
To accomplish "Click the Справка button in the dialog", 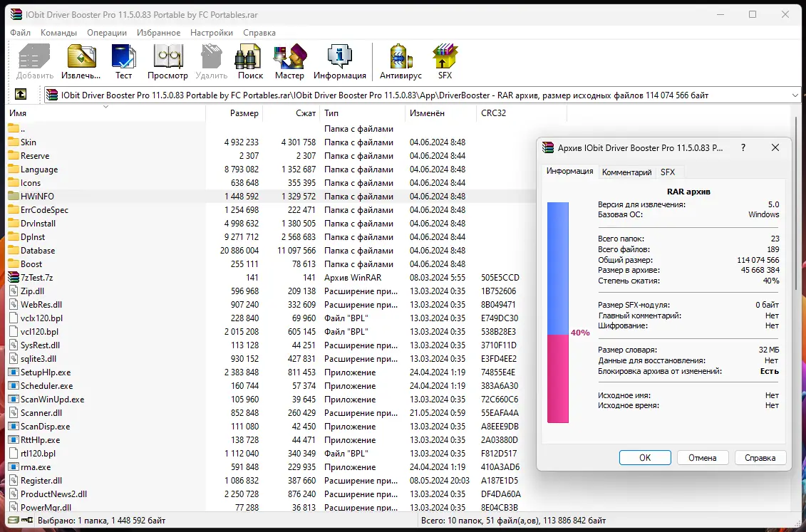I will pyautogui.click(x=760, y=457).
